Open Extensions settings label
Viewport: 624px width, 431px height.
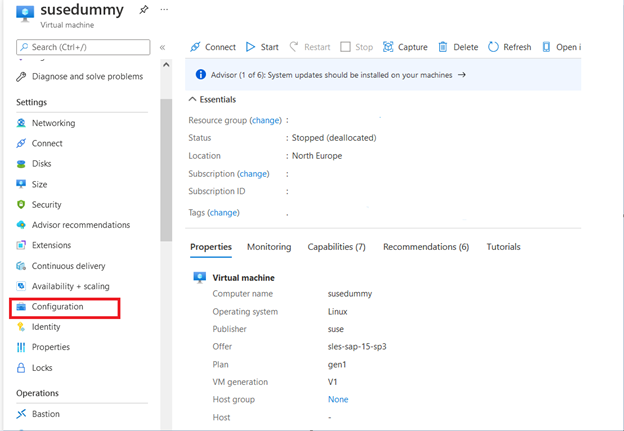pyautogui.click(x=51, y=245)
